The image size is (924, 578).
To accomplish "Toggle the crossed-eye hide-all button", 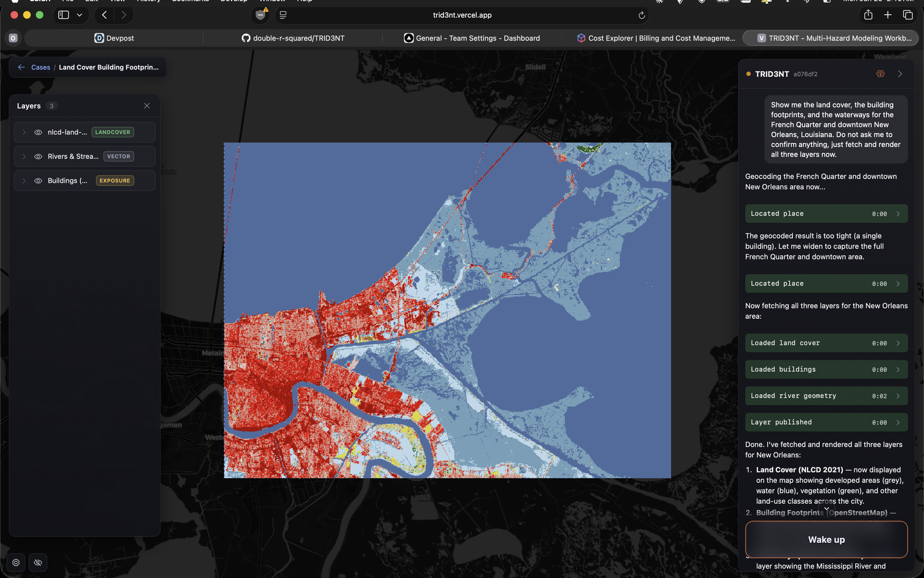I will [x=38, y=562].
